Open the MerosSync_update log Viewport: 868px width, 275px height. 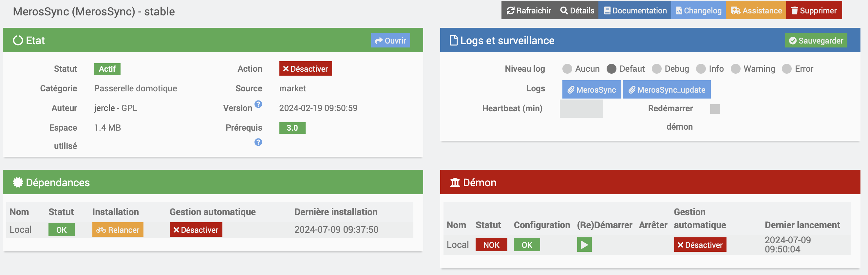pyautogui.click(x=667, y=89)
